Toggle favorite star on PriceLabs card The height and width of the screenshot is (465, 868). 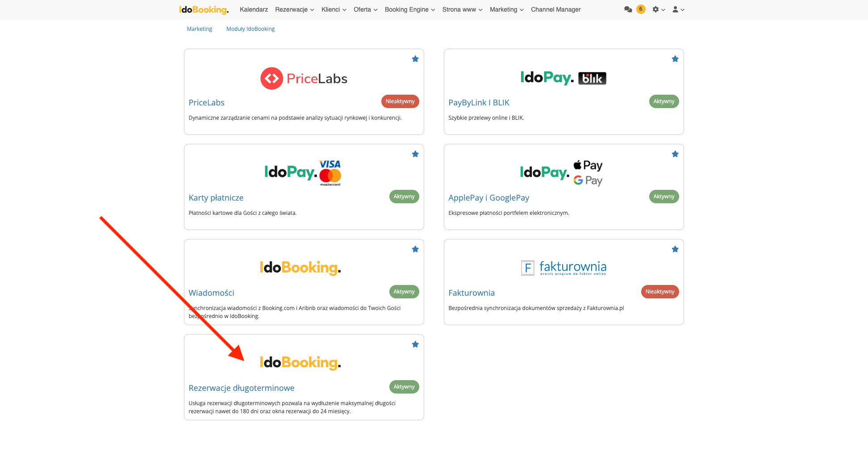(415, 59)
